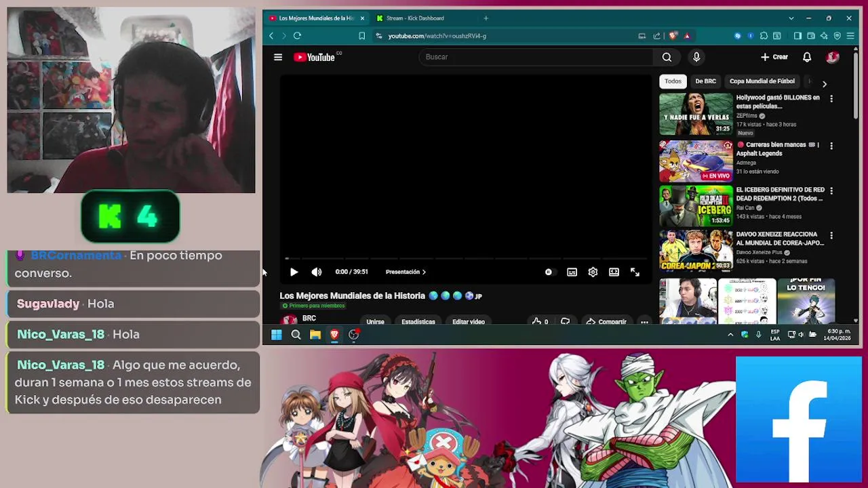The width and height of the screenshot is (868, 488).
Task: Open the Red Dead Redemption 2 iceberg video
Action: [696, 205]
